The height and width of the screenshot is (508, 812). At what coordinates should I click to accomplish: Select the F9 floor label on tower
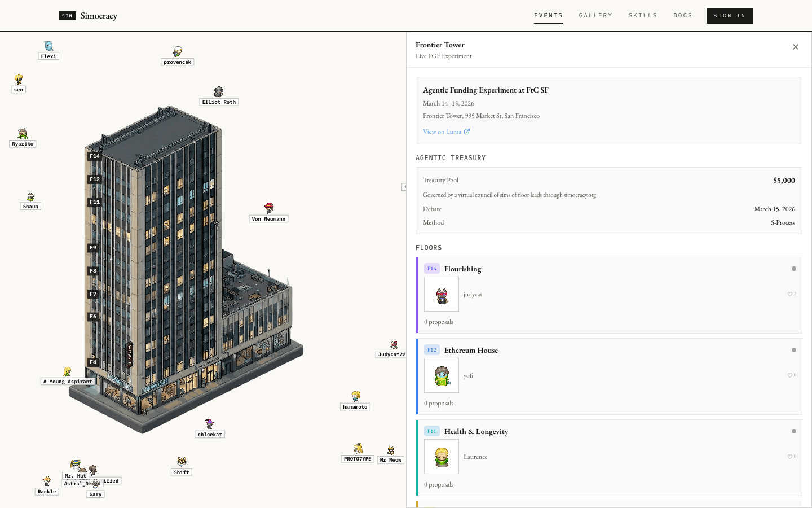93,248
